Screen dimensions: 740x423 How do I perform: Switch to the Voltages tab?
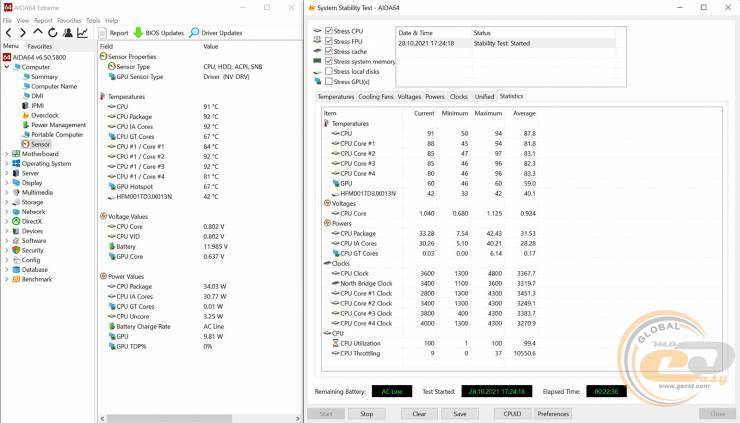[409, 96]
